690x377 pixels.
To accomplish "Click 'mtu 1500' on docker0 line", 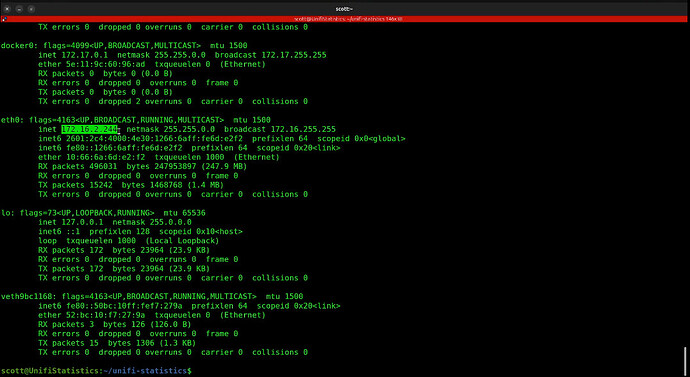I will click(x=229, y=45).
